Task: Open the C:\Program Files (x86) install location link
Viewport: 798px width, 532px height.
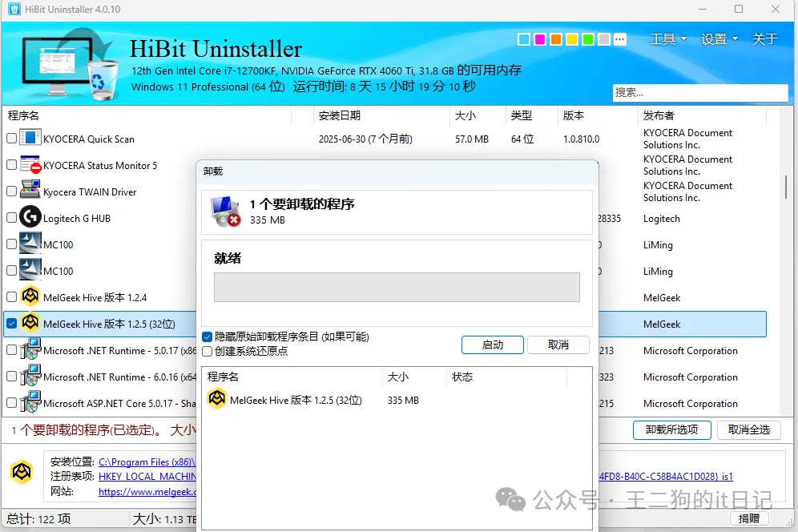Action: pyautogui.click(x=147, y=461)
